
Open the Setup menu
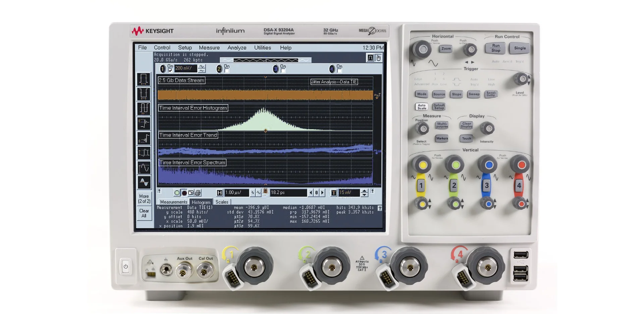pos(185,48)
